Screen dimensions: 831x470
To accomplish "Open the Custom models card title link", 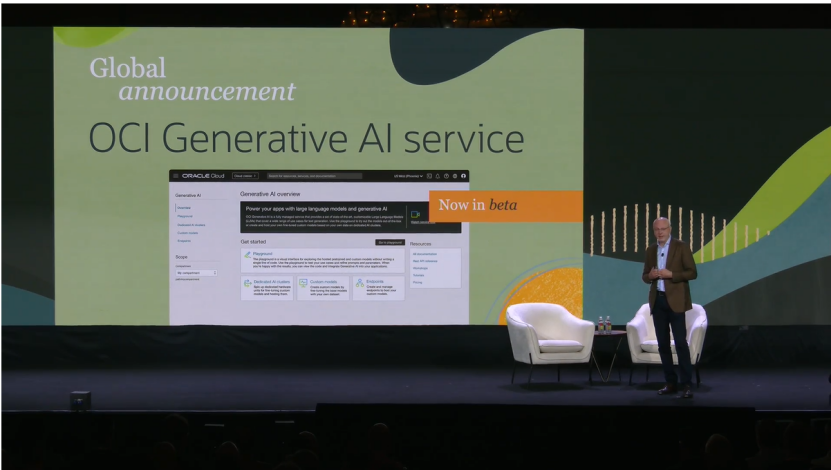I will 323,282.
